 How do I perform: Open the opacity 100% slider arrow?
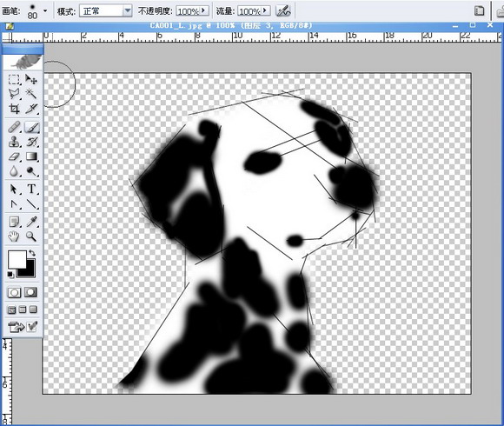tap(204, 11)
